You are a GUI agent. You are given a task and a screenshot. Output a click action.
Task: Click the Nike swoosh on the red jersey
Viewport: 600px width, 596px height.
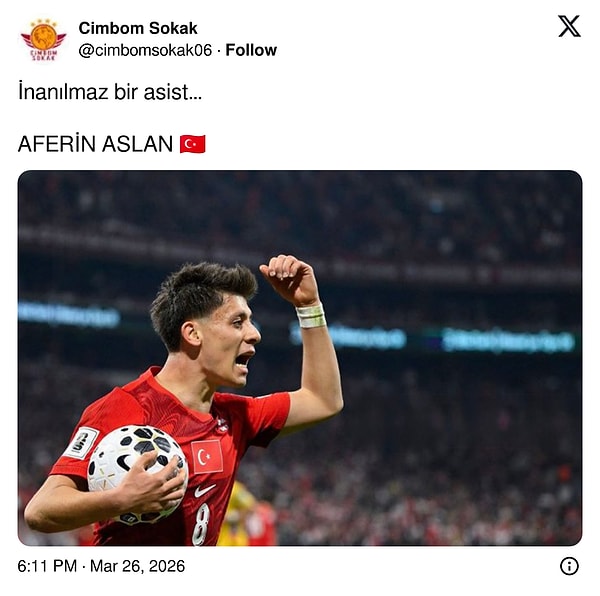[205, 490]
